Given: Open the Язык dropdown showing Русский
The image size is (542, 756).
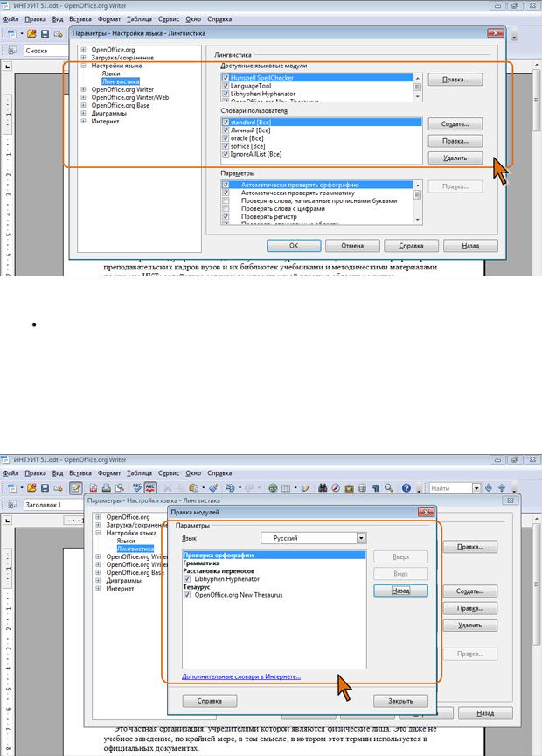Looking at the screenshot, I should pyautogui.click(x=361, y=538).
